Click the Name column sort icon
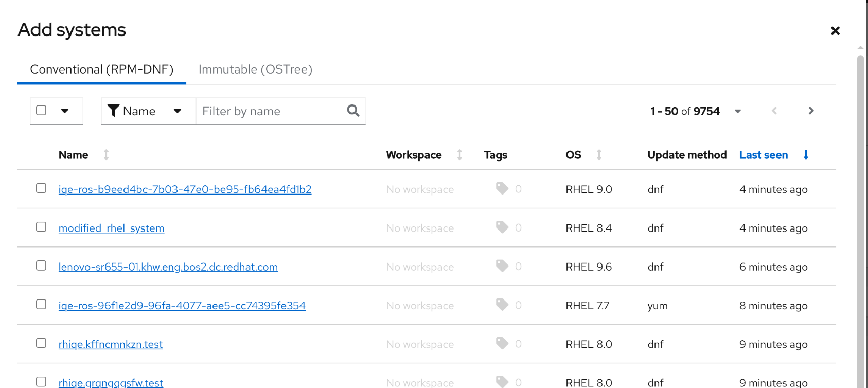868x388 pixels. (106, 155)
